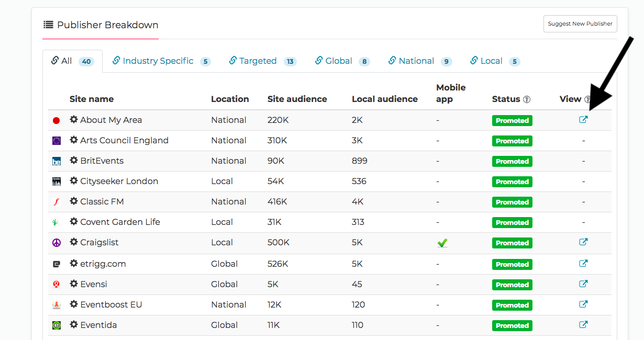This screenshot has width=644, height=340.
Task: Select the BritEvents site name
Action: [102, 161]
